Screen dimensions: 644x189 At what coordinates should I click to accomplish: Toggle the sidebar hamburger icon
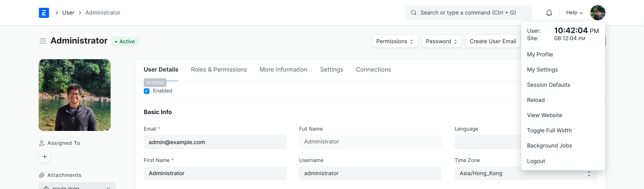point(43,41)
